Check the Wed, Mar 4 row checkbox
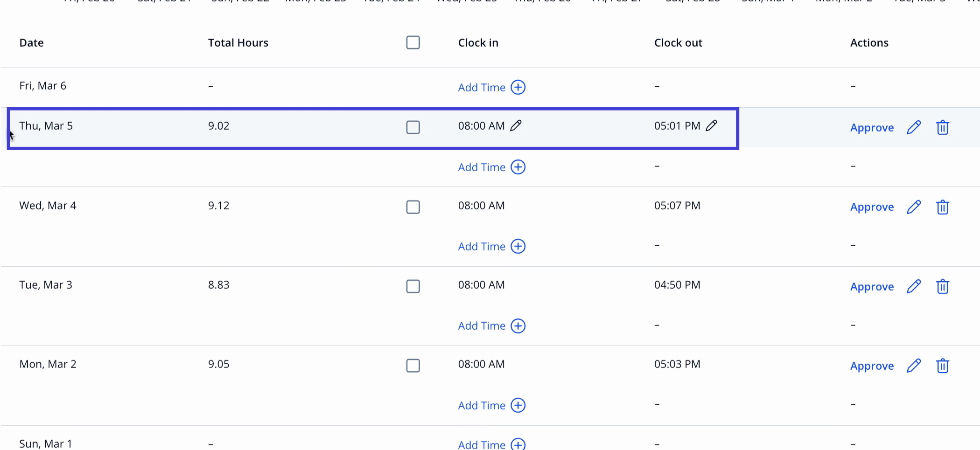Image resolution: width=980 pixels, height=450 pixels. click(x=413, y=207)
